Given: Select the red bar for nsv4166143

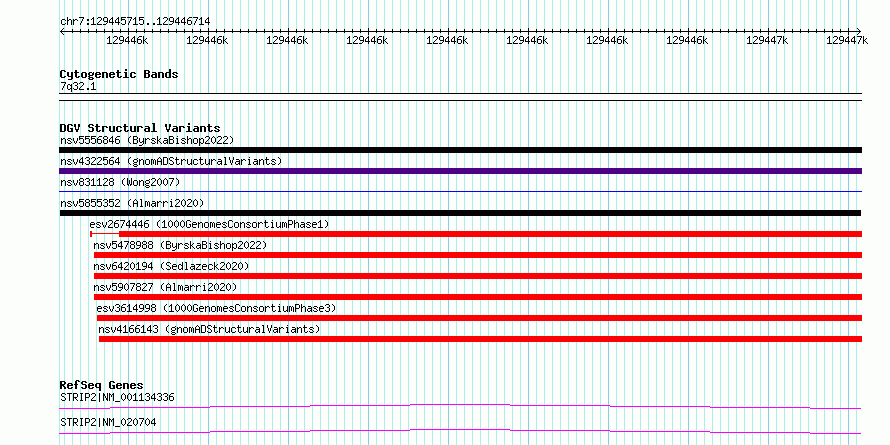Looking at the screenshot, I should click(x=480, y=339).
